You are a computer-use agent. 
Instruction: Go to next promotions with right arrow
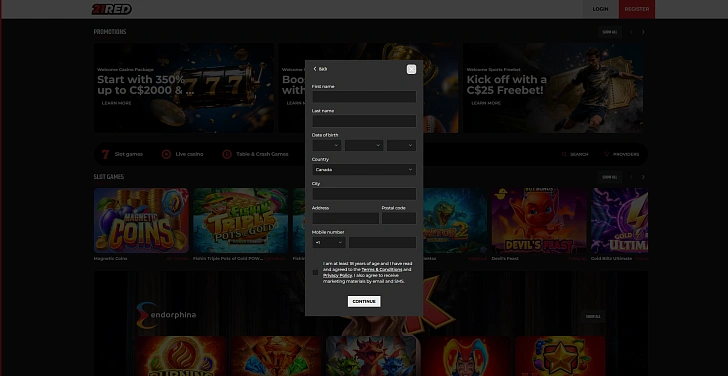pyautogui.click(x=643, y=32)
